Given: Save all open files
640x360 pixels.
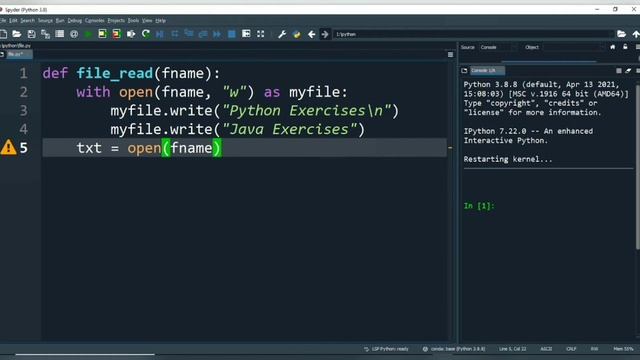Looking at the screenshot, I should 45,34.
